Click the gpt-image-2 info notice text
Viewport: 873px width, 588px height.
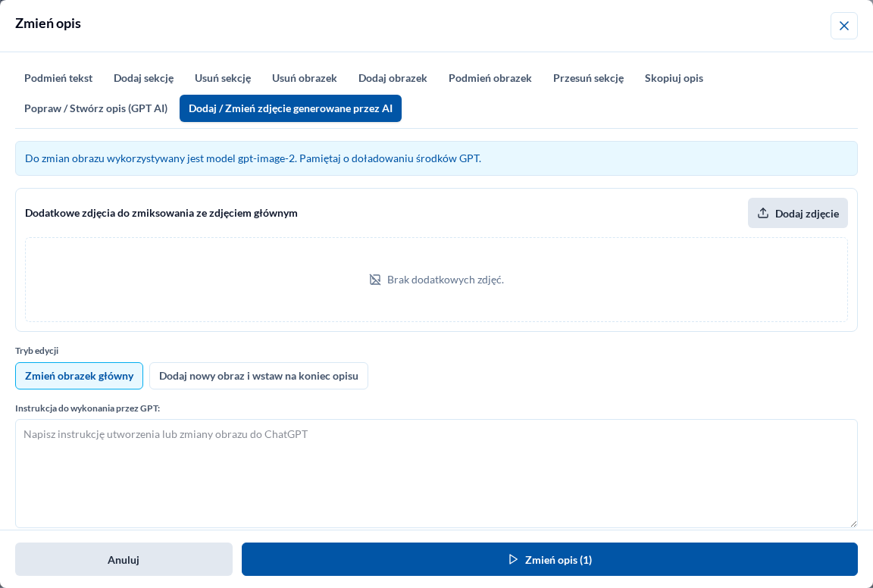(x=253, y=158)
